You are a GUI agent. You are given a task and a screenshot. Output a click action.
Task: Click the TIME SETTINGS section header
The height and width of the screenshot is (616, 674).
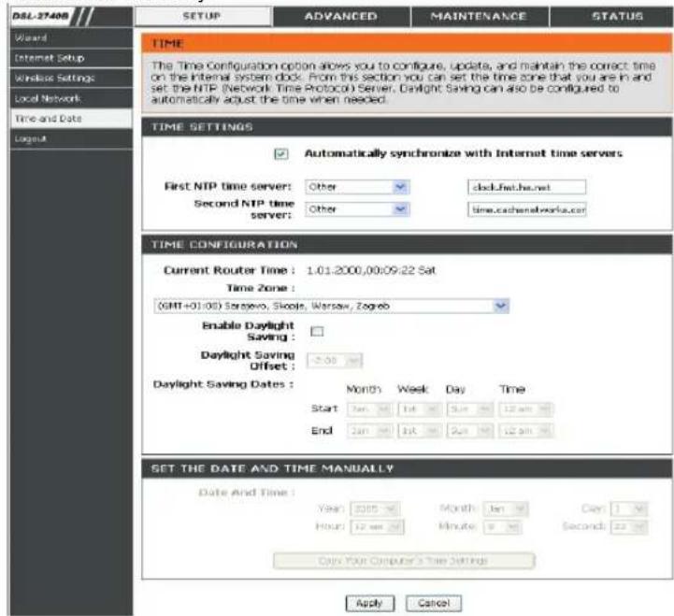point(407,127)
